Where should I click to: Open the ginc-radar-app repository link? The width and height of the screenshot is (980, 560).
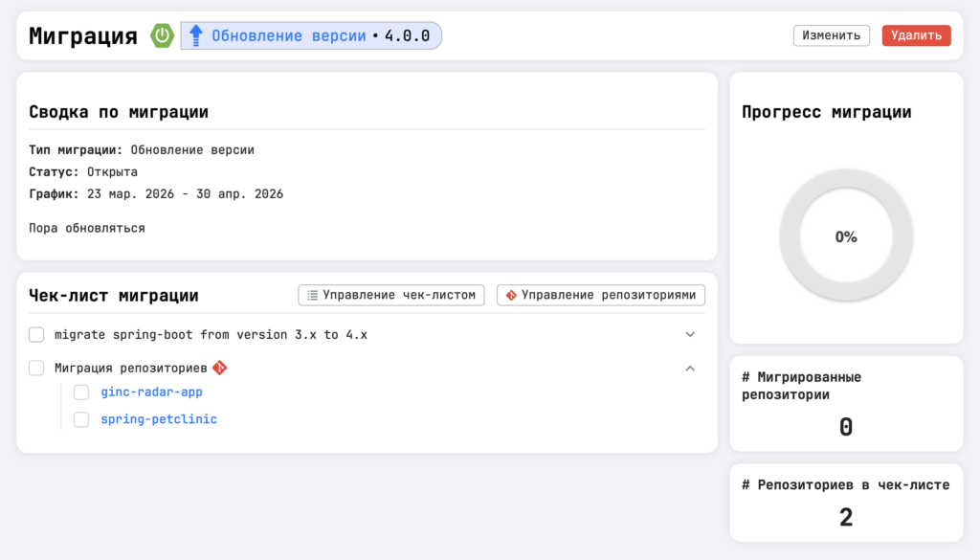151,392
